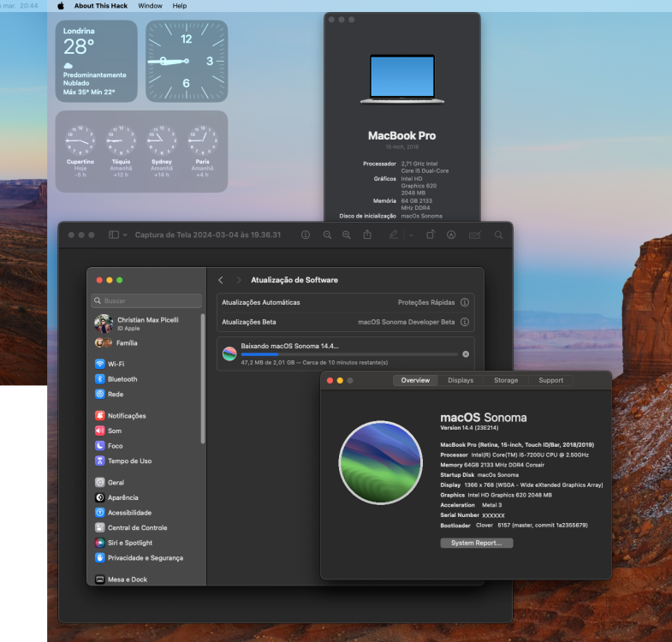Click the highlight pen icon in Preview
Screen dimensions: 672x642
[x=393, y=235]
